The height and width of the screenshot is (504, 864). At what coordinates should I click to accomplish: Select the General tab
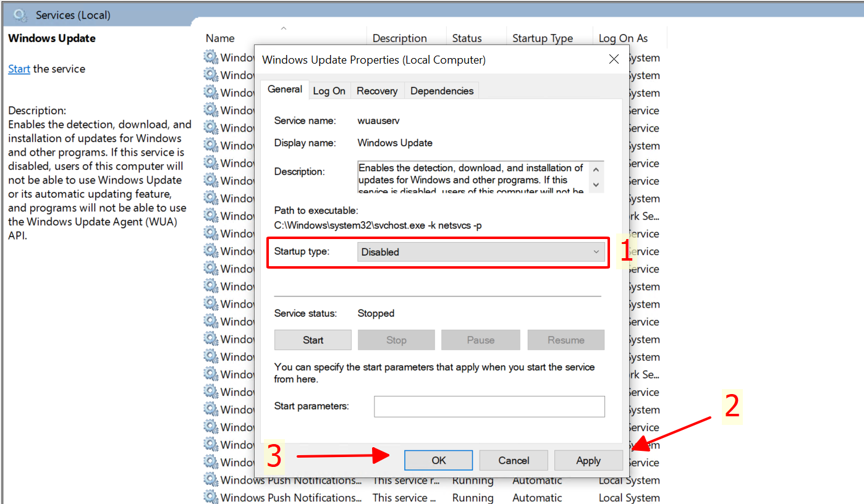[285, 90]
